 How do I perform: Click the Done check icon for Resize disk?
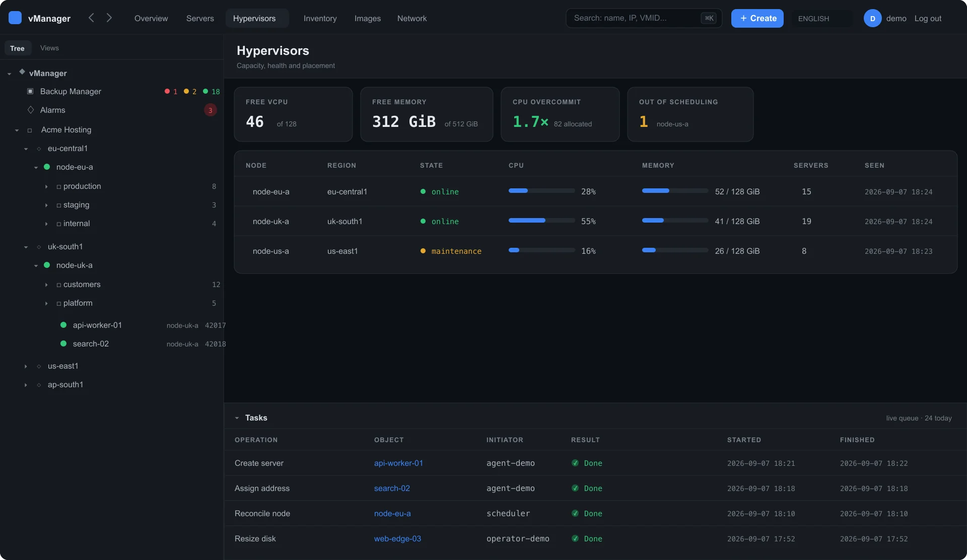(x=575, y=538)
